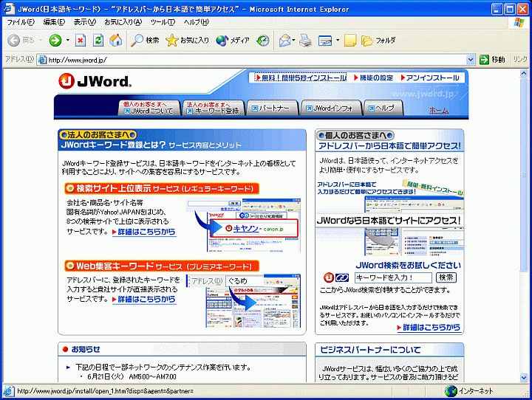Click the メディア (Media) toolbar button
Image resolution: width=532 pixels, height=400 pixels.
click(232, 41)
